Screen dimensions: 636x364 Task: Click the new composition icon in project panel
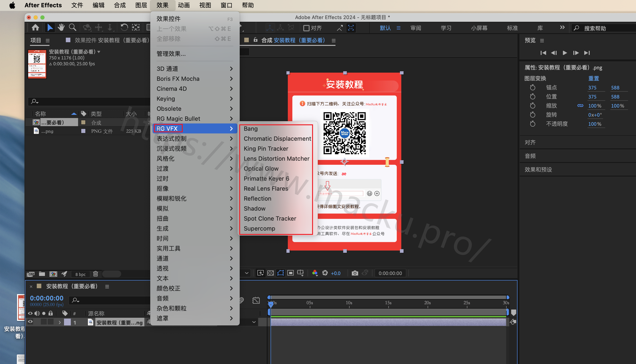pyautogui.click(x=53, y=274)
